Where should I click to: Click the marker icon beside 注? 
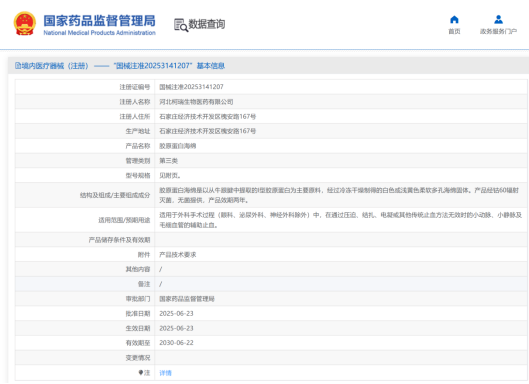point(141,373)
